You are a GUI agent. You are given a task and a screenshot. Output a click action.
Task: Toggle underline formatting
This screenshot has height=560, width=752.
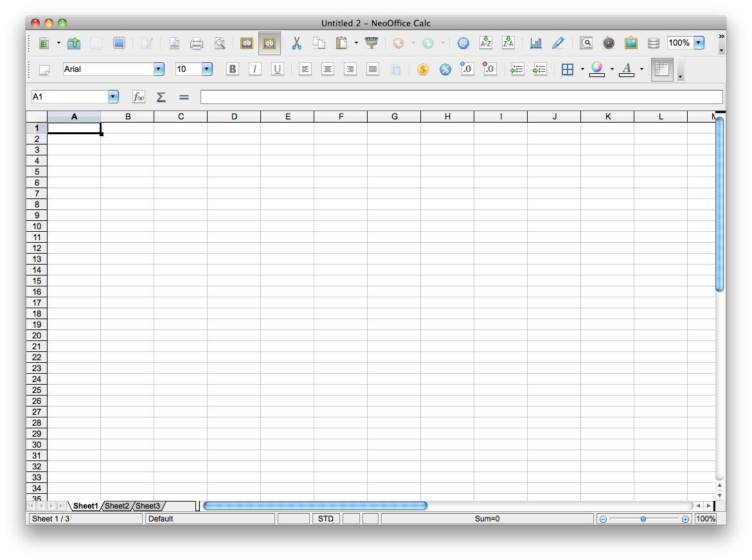tap(278, 69)
